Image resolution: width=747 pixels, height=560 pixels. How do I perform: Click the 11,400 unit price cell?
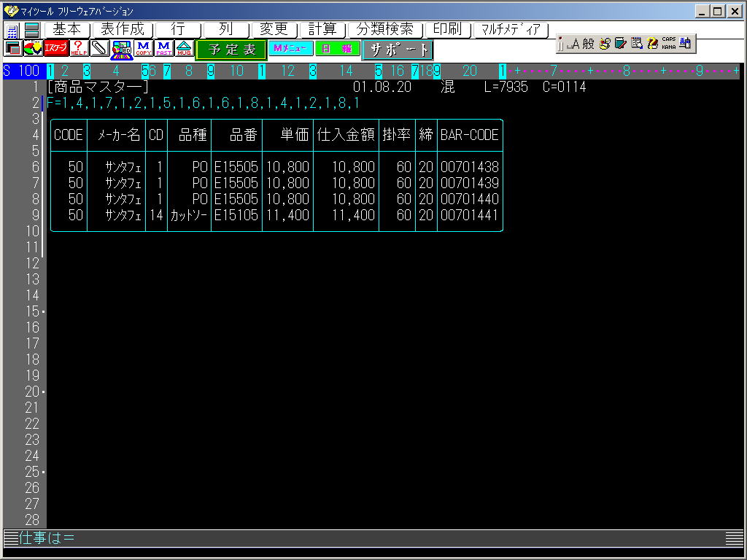(287, 215)
